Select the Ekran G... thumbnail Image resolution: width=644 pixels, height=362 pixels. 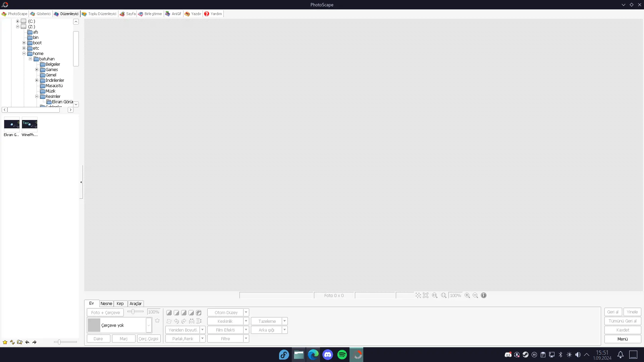[11, 127]
